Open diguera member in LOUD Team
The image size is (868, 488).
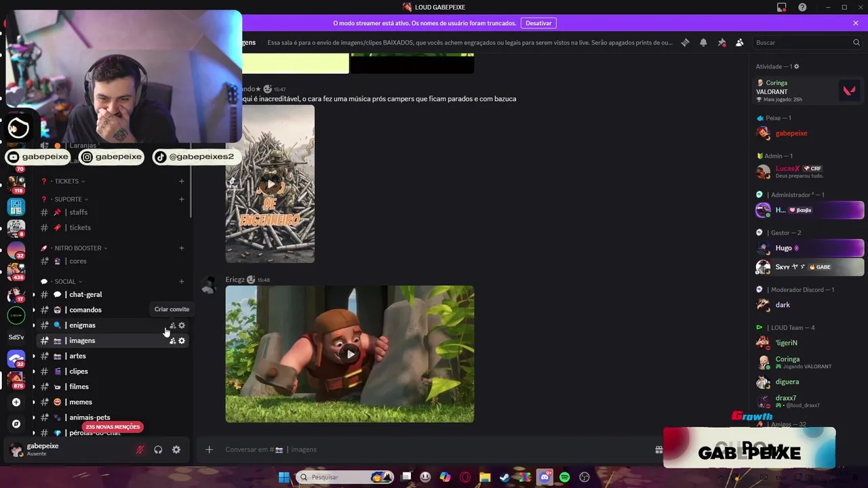pyautogui.click(x=809, y=382)
